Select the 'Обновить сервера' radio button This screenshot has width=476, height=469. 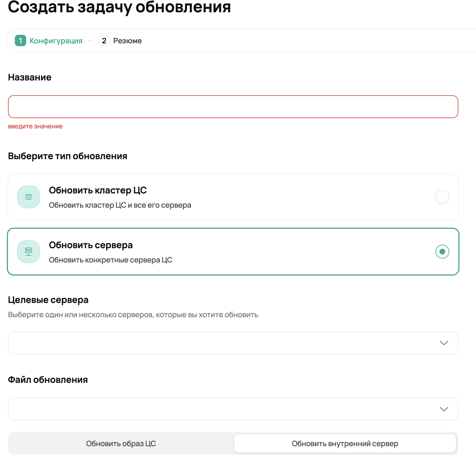pos(442,252)
